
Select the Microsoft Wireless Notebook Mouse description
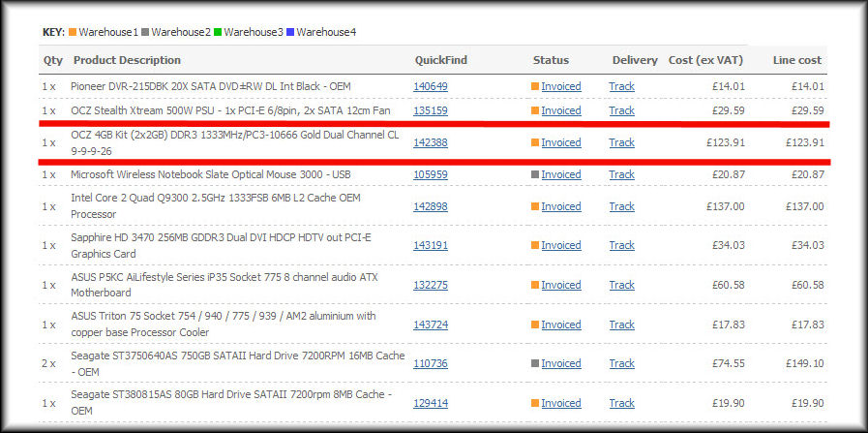[x=209, y=174]
